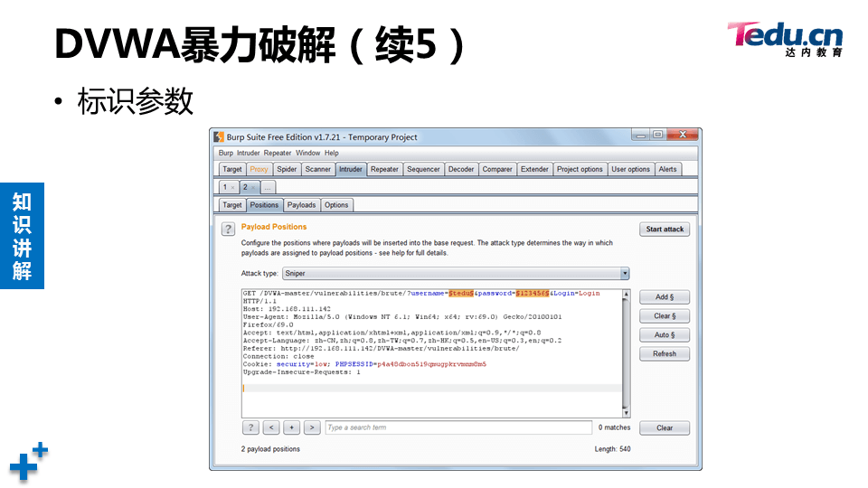This screenshot has height=488, width=868.
Task: Switch to the Decoder tab
Action: [x=461, y=169]
